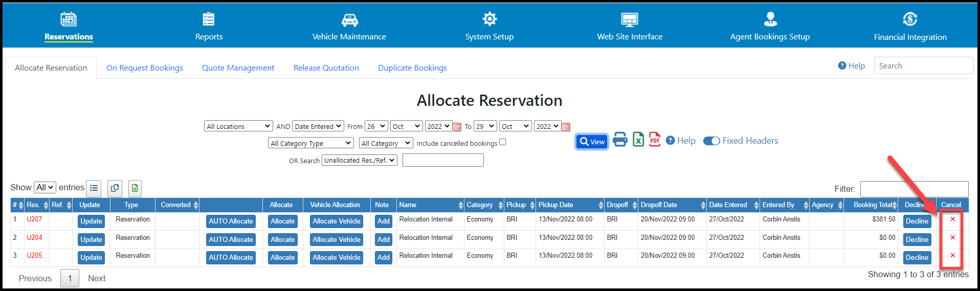The width and height of the screenshot is (980, 291).
Task: Click the copy table icon
Action: pos(115,188)
